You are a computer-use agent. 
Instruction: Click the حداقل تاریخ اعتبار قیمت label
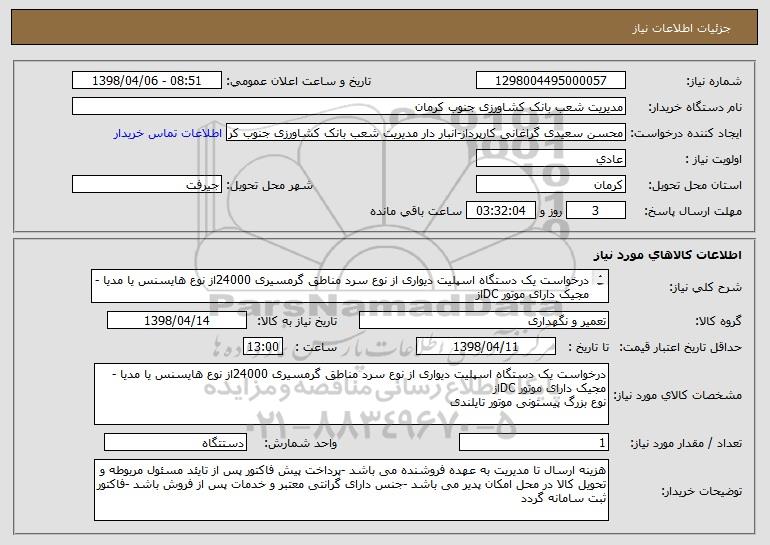681,347
